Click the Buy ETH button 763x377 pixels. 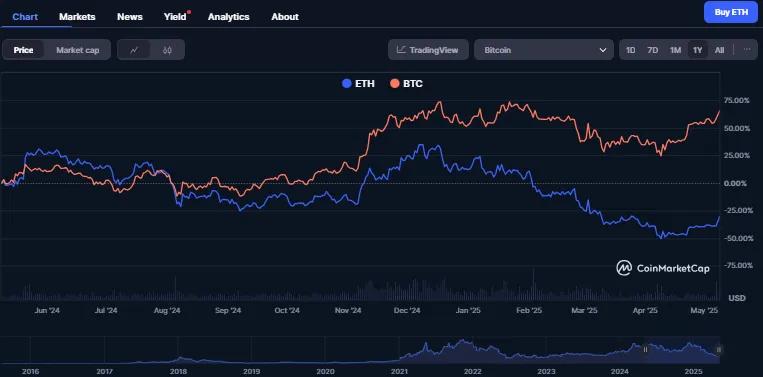(731, 12)
